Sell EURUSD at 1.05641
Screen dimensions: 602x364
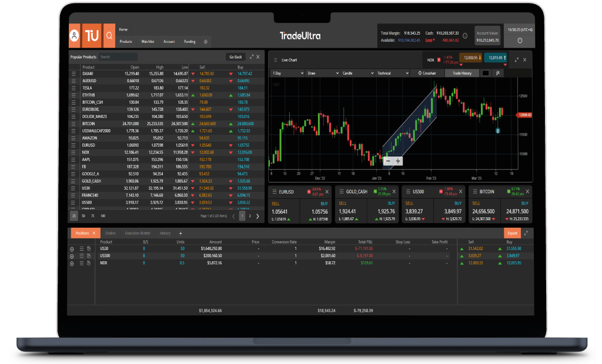[283, 211]
